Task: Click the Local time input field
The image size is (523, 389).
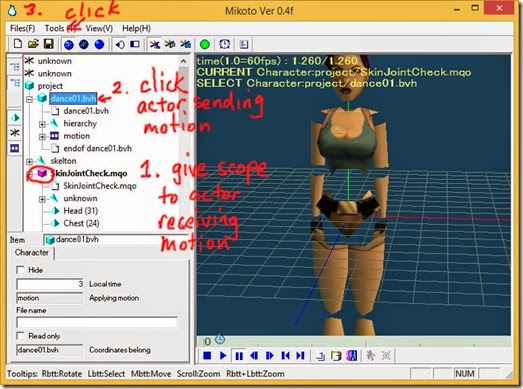Action: tap(50, 284)
